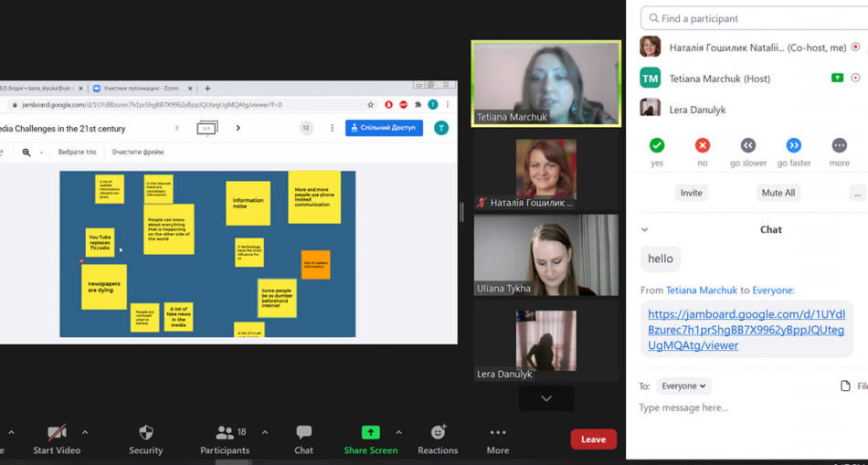This screenshot has width=868, height=465.
Task: Open Participants panel icon
Action: coord(225,432)
